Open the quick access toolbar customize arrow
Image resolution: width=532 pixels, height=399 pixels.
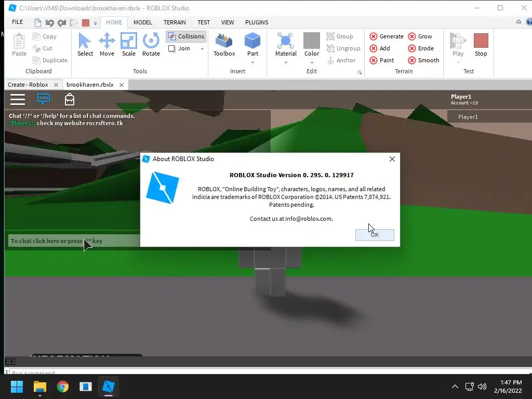pyautogui.click(x=96, y=23)
